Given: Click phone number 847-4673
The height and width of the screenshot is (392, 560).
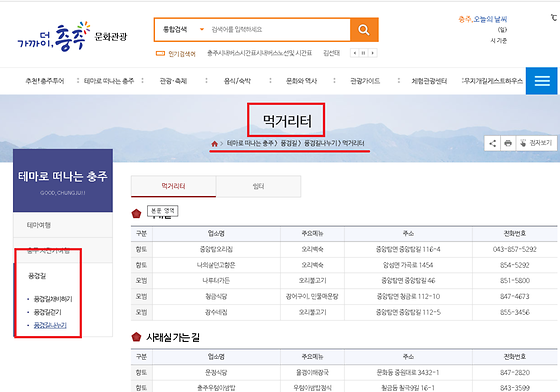Looking at the screenshot, I should coord(515,296).
